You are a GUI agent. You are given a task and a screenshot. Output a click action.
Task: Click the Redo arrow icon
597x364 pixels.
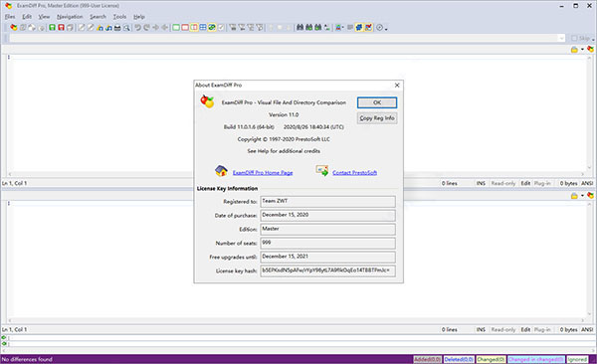[146, 28]
